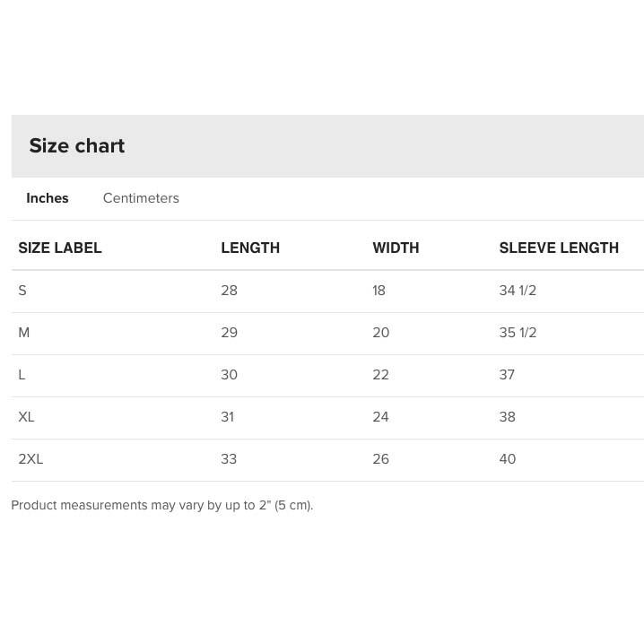644x644 pixels.
Task: Select the Inches tab
Action: coord(48,198)
